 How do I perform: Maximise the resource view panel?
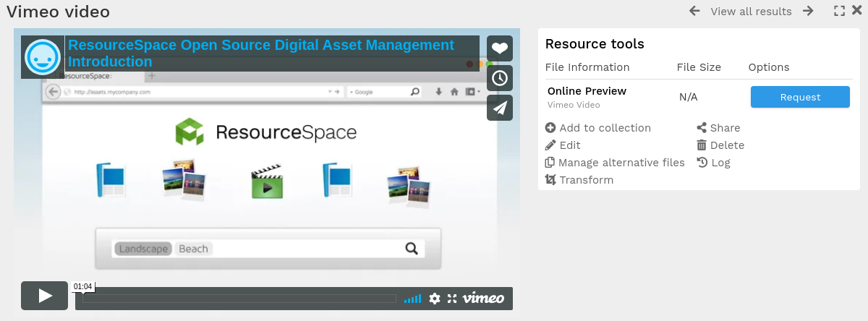click(x=839, y=11)
